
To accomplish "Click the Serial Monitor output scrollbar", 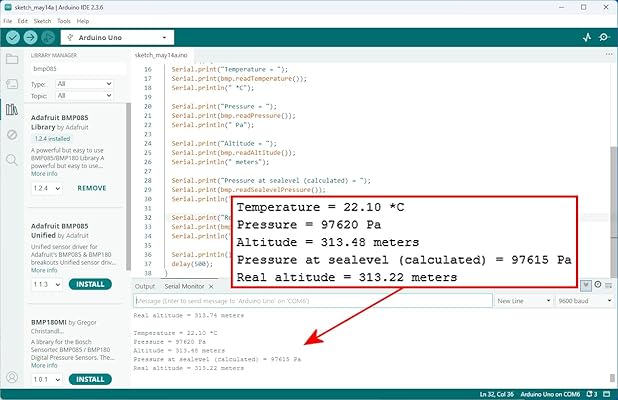I will [612, 378].
